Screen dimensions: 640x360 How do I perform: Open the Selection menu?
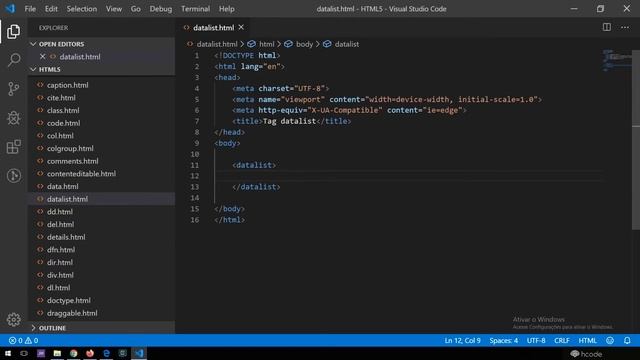pyautogui.click(x=82, y=9)
